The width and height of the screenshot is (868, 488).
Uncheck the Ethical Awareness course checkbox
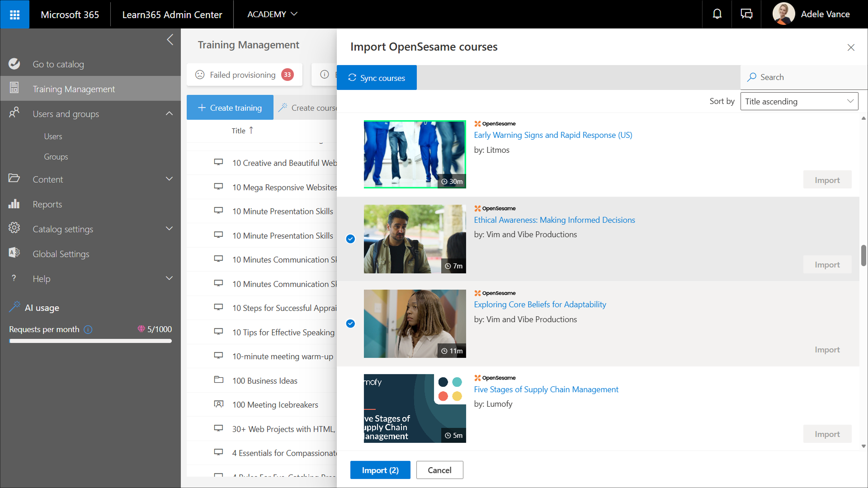[x=350, y=239]
